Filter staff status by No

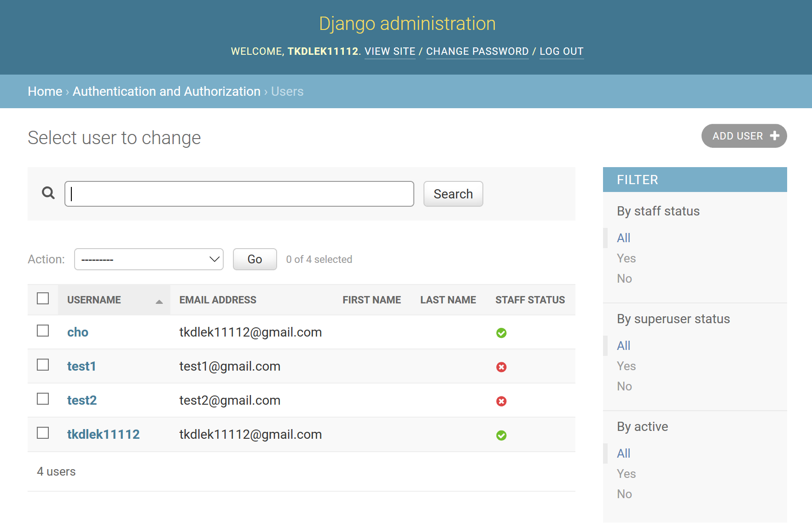point(624,279)
